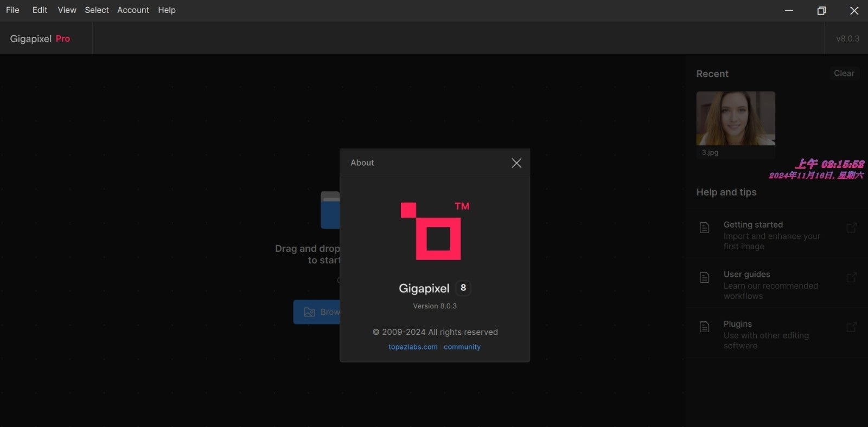Click the Gigapixel Pro title label
The height and width of the screenshot is (427, 868).
coord(40,38)
